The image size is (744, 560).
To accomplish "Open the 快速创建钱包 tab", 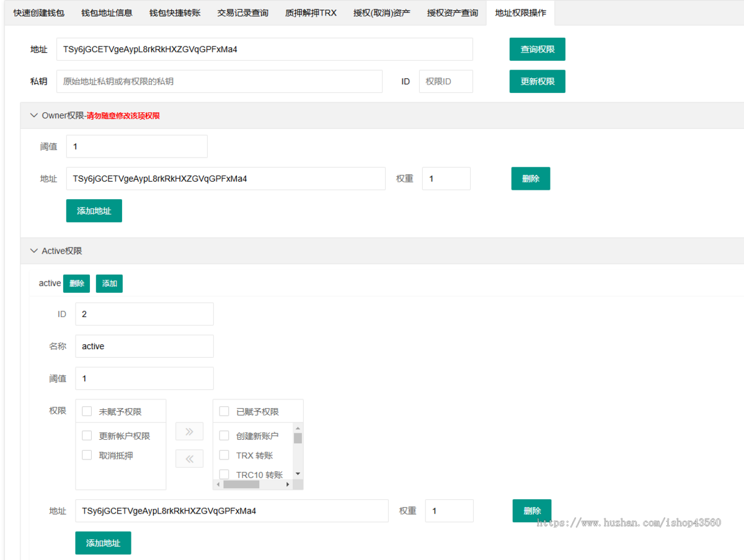I will 38,12.
